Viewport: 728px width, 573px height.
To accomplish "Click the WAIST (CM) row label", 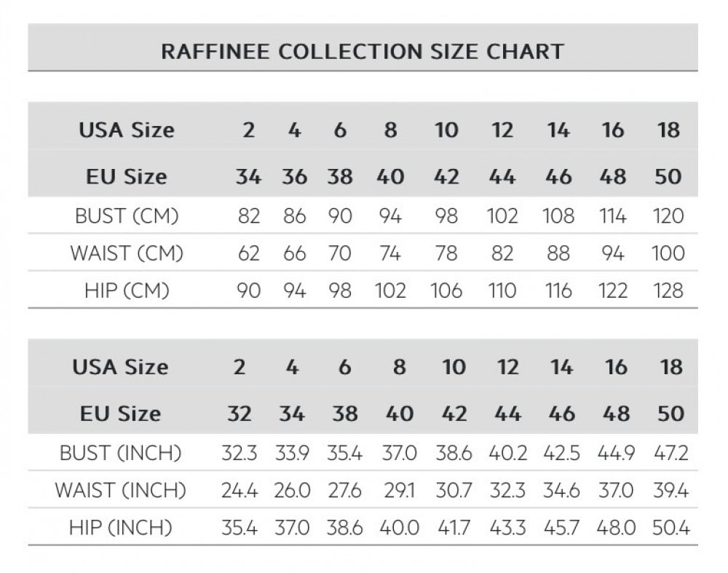I will 127,253.
